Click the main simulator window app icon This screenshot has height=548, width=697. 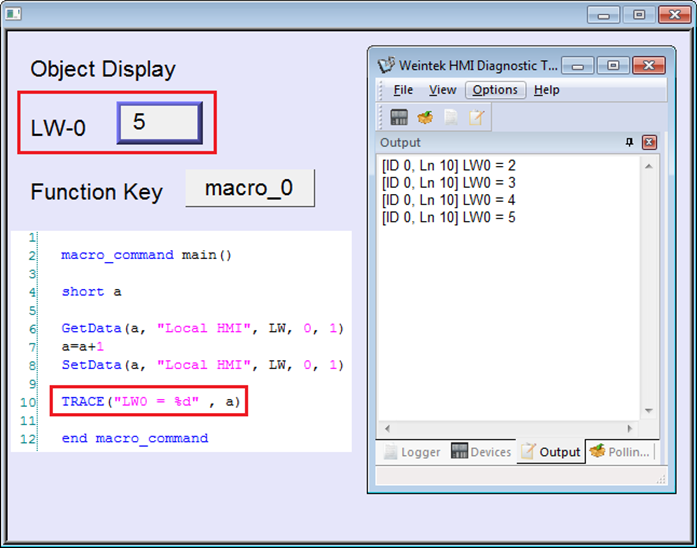[x=13, y=14]
